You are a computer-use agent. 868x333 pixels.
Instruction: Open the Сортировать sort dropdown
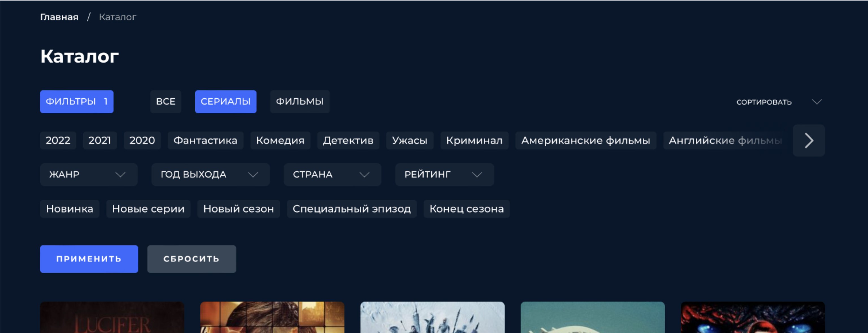pyautogui.click(x=778, y=102)
